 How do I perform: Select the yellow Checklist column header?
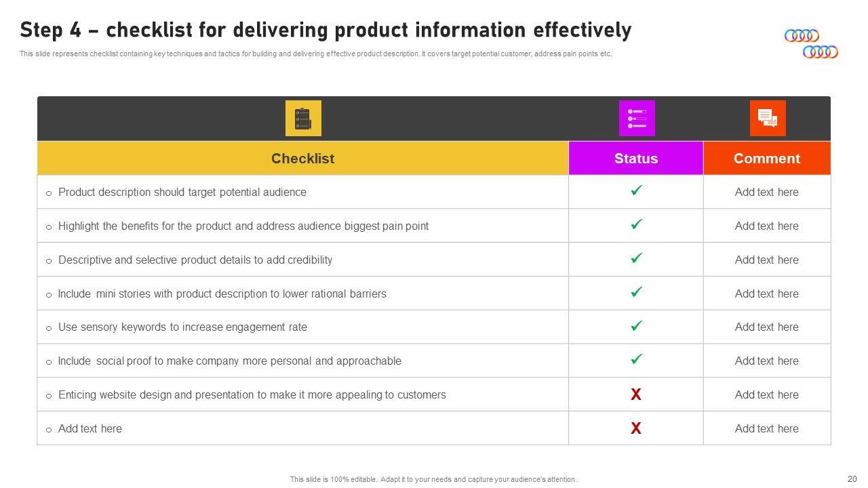(302, 159)
